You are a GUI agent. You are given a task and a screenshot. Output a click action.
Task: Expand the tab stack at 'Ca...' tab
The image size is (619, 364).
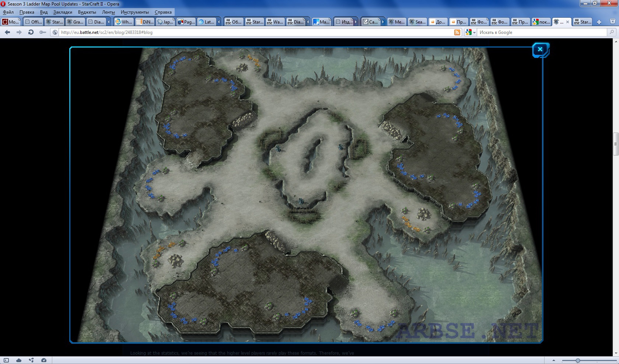click(x=383, y=22)
